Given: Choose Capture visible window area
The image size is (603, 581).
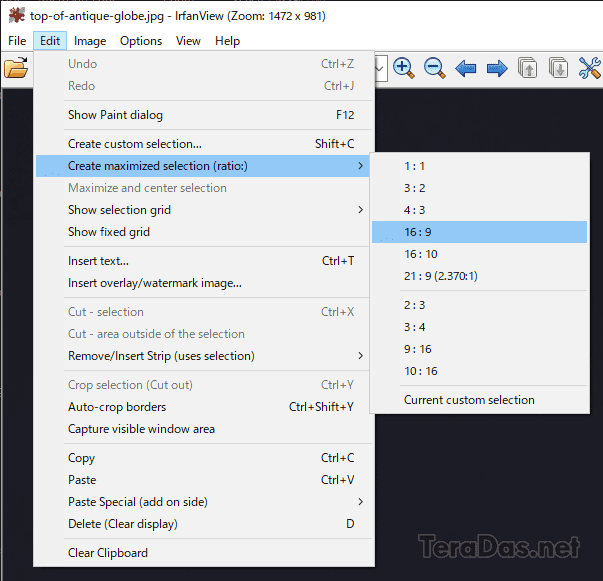Looking at the screenshot, I should tap(203, 429).
